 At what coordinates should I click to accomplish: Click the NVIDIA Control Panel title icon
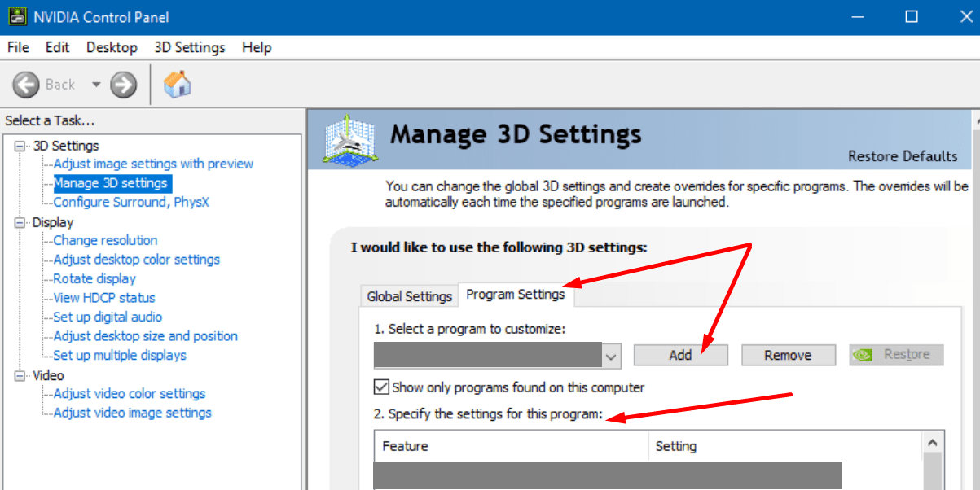click(x=17, y=16)
